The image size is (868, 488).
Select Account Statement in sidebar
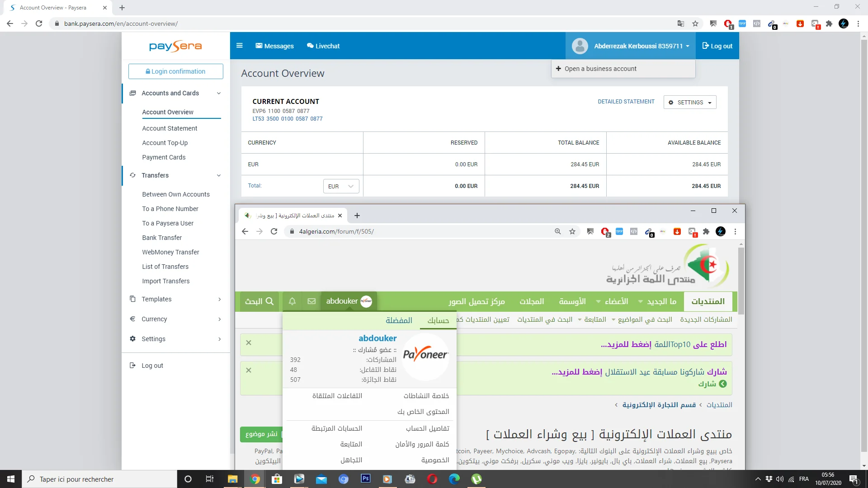(170, 128)
